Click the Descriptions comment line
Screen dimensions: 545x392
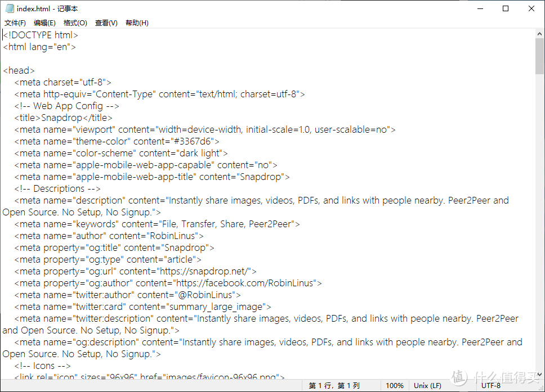tap(57, 188)
